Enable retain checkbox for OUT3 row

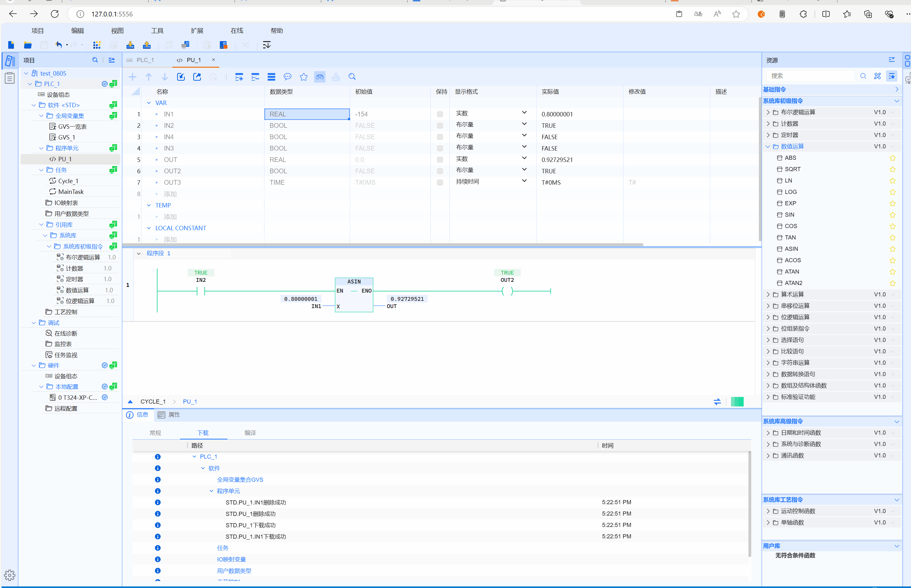440,183
